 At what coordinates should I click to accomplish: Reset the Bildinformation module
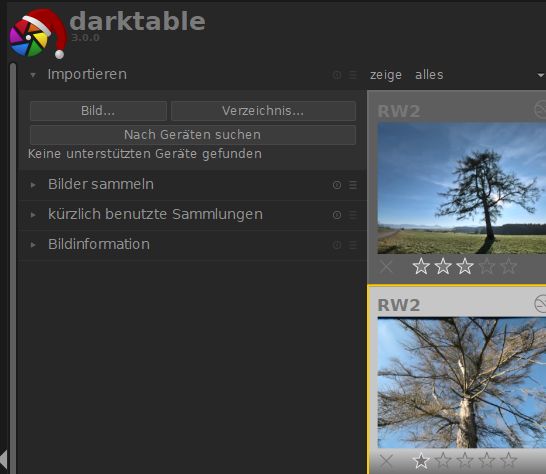click(x=337, y=245)
